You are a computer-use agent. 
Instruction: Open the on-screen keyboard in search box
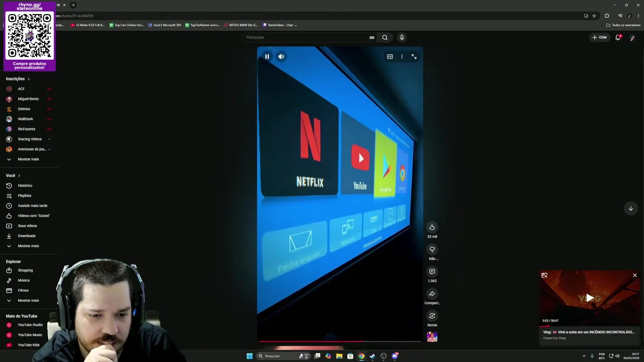[372, 37]
